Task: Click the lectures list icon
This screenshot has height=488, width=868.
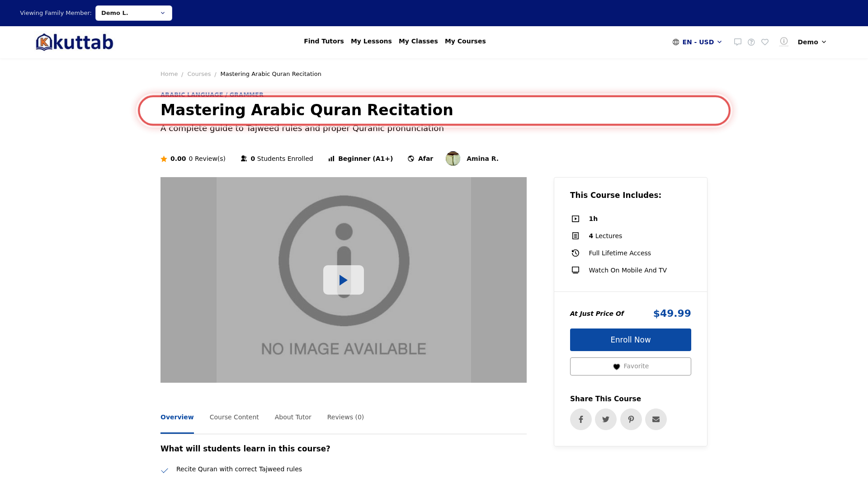Action: [x=576, y=236]
